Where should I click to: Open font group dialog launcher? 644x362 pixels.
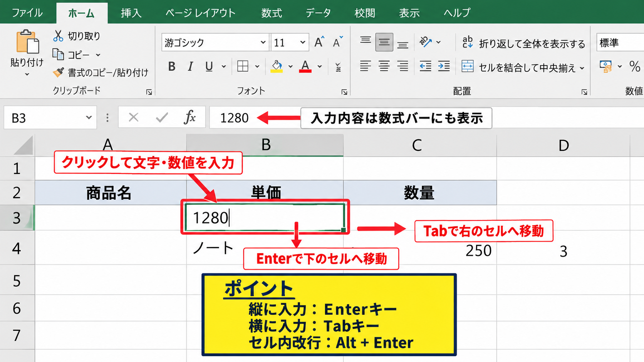(x=344, y=92)
